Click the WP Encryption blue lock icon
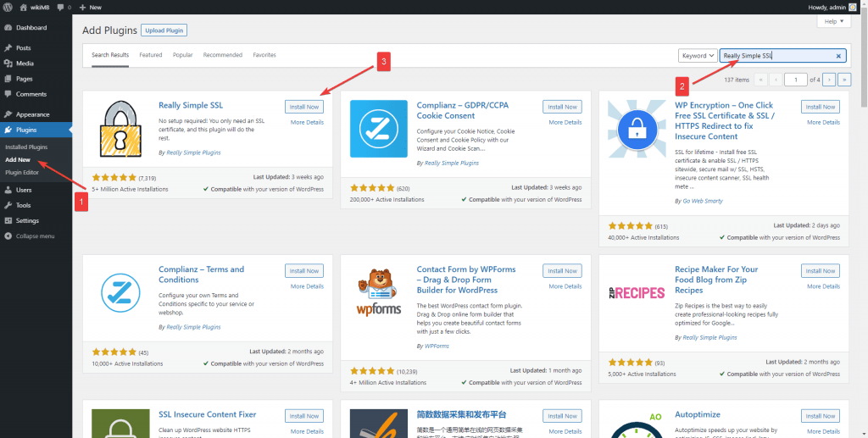The width and height of the screenshot is (868, 438). [x=636, y=131]
